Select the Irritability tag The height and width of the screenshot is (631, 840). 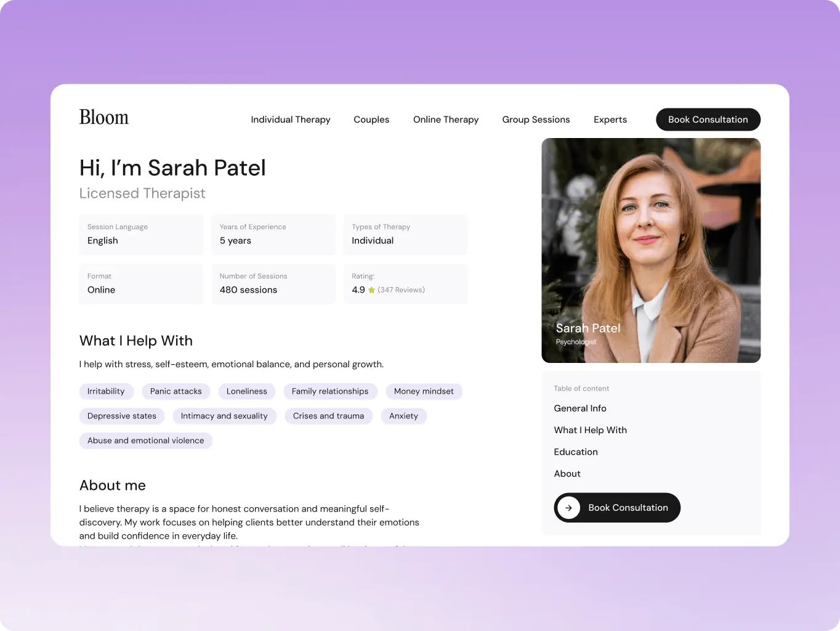pos(106,391)
